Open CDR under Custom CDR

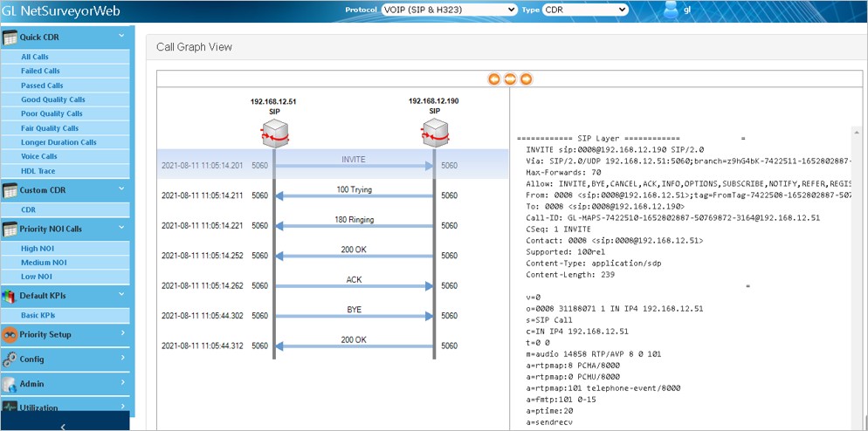65,209
